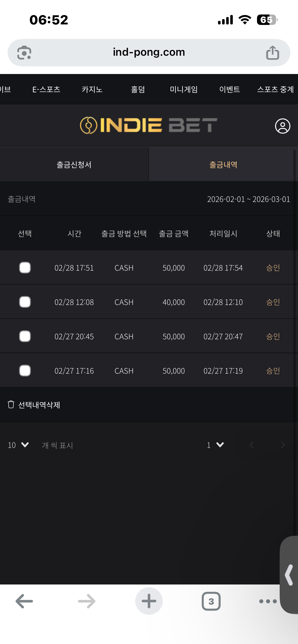
Task: Tap the page reader icon in address bar
Action: coord(24,53)
